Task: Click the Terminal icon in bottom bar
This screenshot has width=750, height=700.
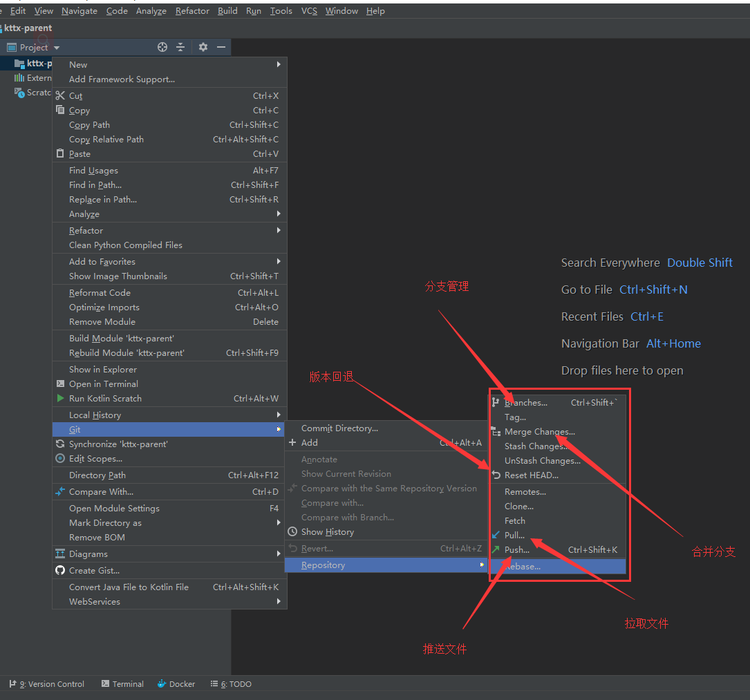Action: coord(105,683)
